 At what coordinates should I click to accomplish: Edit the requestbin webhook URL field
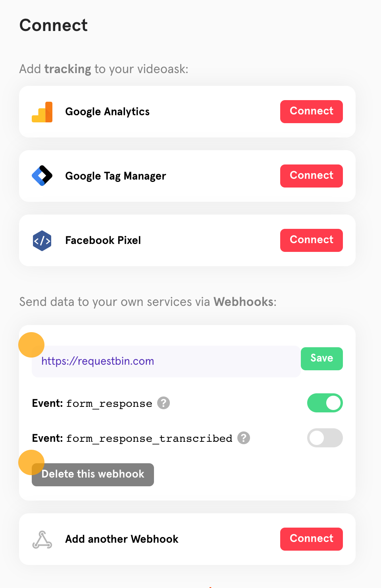tap(166, 362)
